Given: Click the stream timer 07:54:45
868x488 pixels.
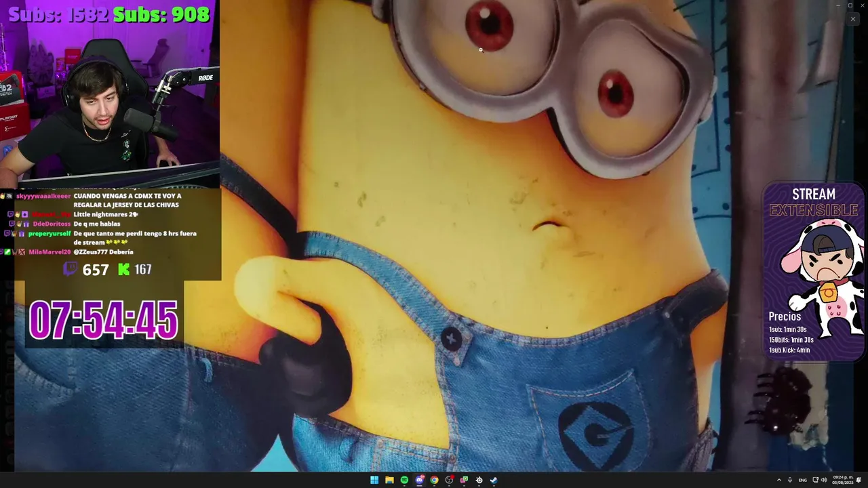Looking at the screenshot, I should click(103, 320).
